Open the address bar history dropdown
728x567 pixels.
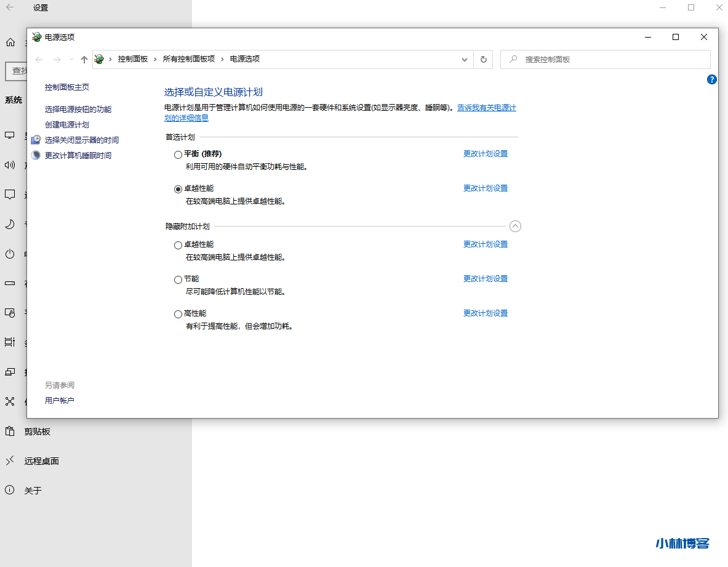pyautogui.click(x=465, y=60)
